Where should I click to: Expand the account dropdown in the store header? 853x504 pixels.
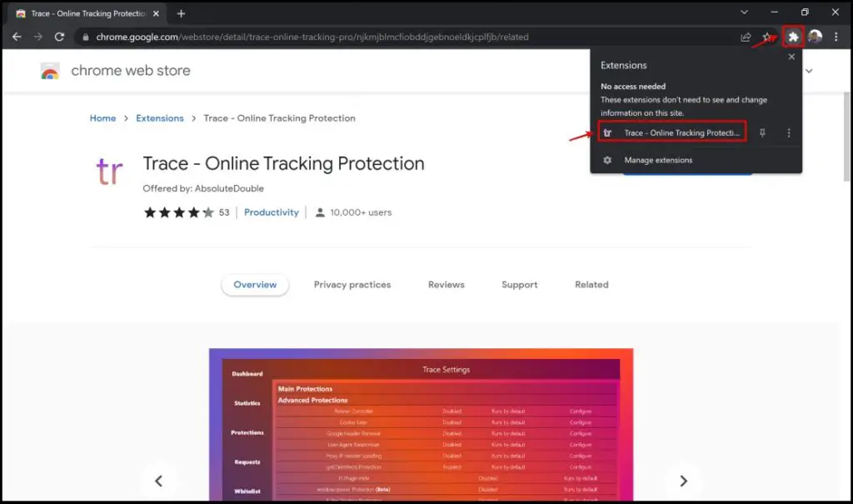810,72
